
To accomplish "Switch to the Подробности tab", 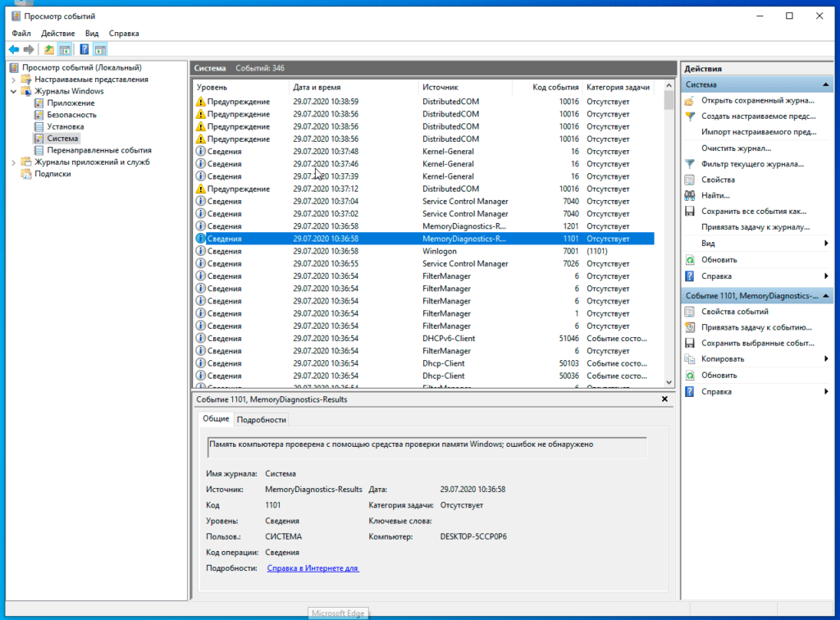I will click(262, 420).
